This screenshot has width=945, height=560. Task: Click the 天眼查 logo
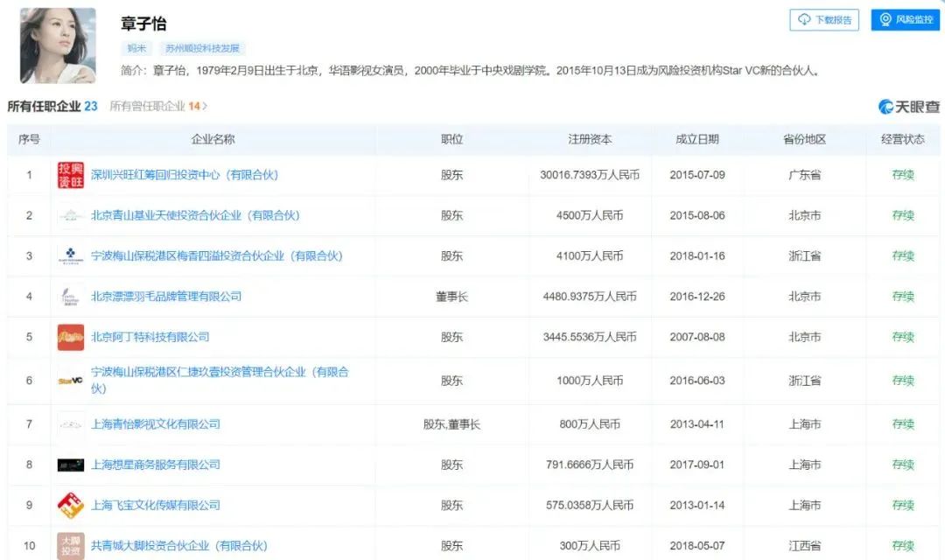tap(908, 105)
